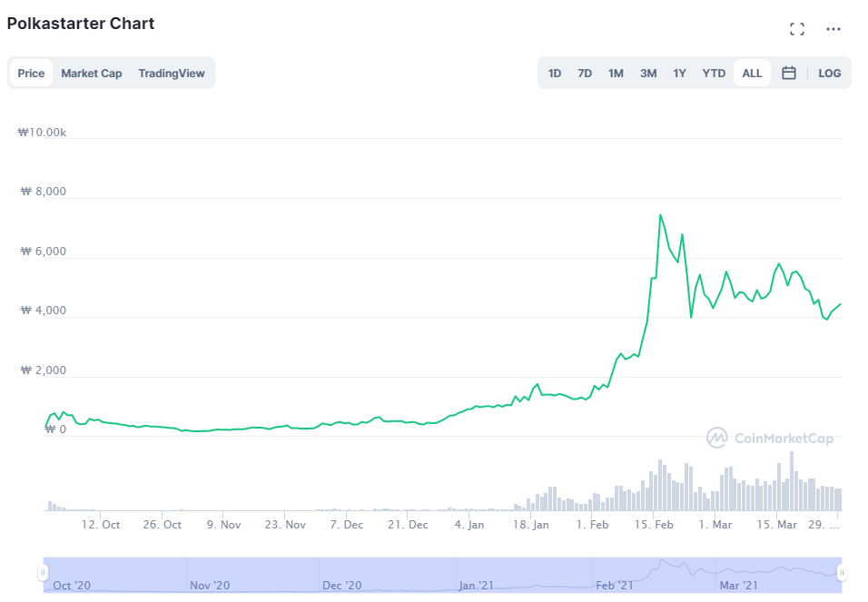Click the Feb '21 area in navigator
This screenshot has height=602, width=868.
point(614,585)
